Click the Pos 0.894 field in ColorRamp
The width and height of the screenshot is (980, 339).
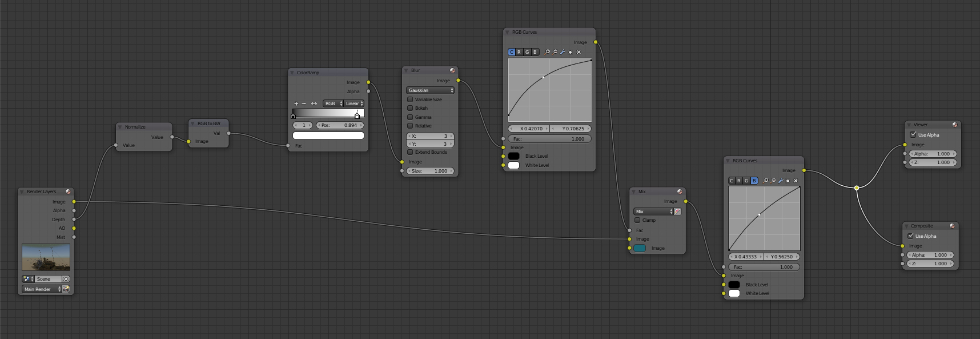click(x=340, y=125)
